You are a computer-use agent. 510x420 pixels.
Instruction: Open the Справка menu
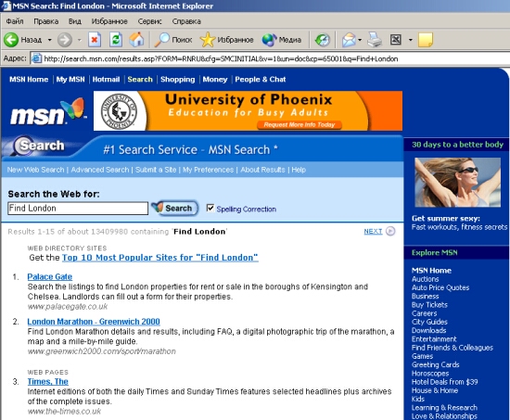186,21
